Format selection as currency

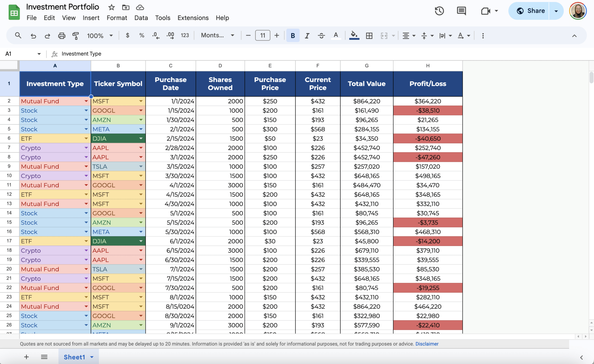pos(127,35)
